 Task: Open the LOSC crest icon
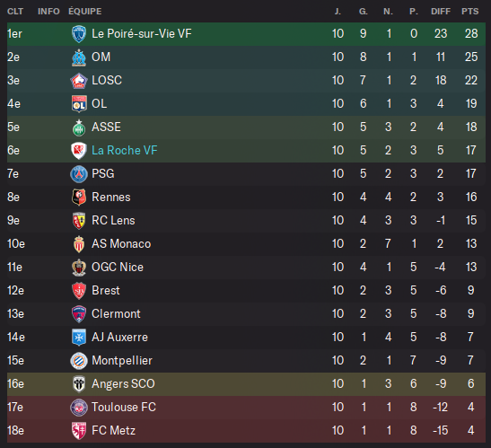click(79, 81)
